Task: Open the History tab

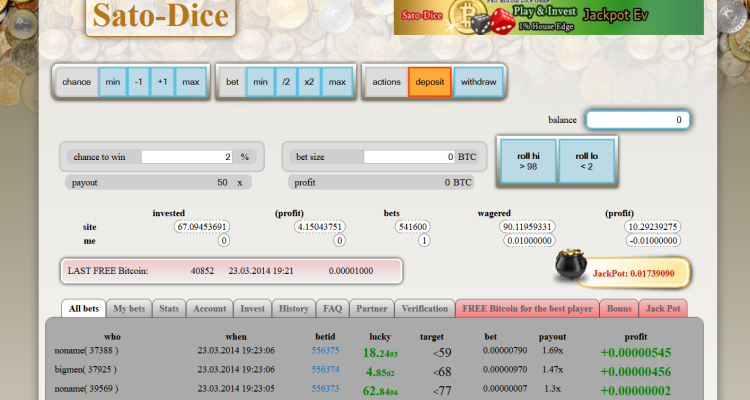Action: pos(294,309)
